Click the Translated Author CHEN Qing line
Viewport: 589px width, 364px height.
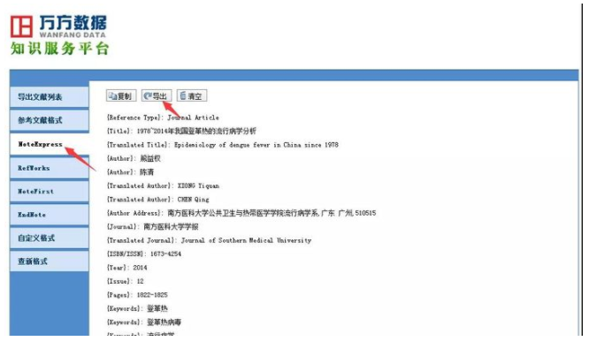pos(157,200)
